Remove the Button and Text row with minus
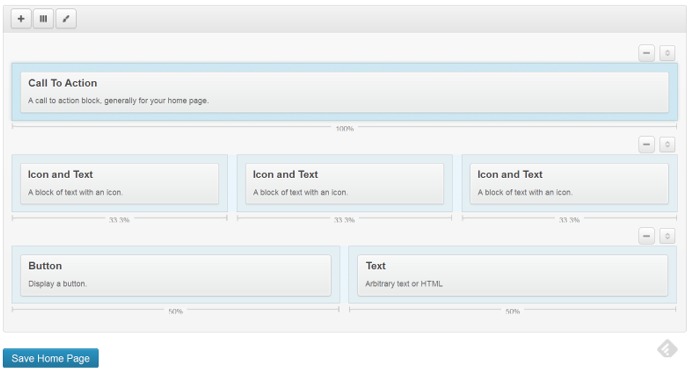This screenshot has width=692, height=371. (x=646, y=236)
